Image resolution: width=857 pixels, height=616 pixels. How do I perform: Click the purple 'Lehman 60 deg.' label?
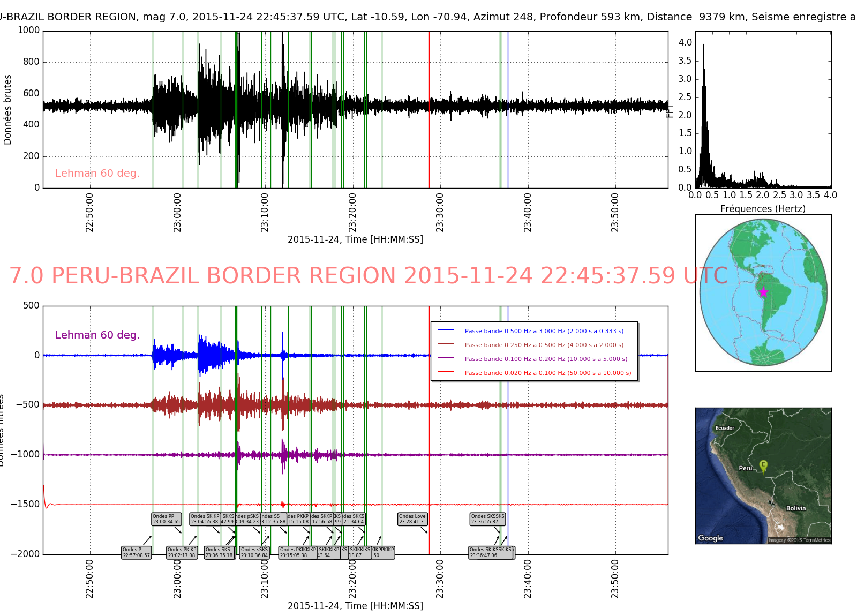pos(97,335)
